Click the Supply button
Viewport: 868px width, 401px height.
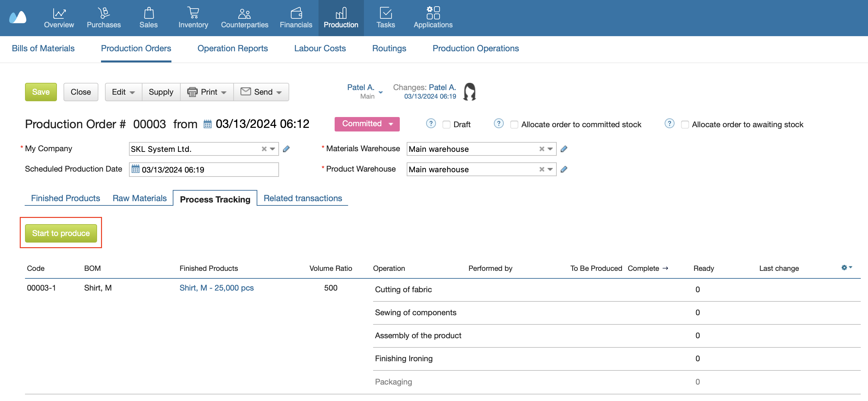click(161, 92)
